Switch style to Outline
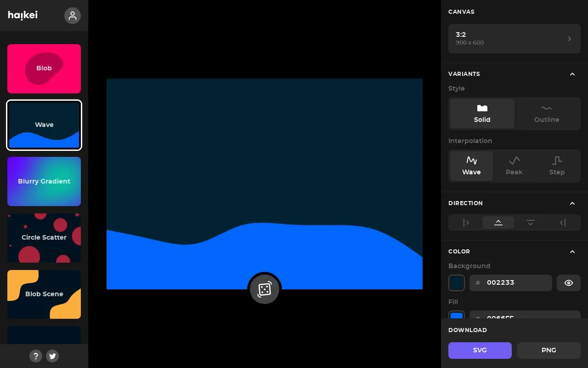This screenshot has width=588, height=368. coord(547,113)
